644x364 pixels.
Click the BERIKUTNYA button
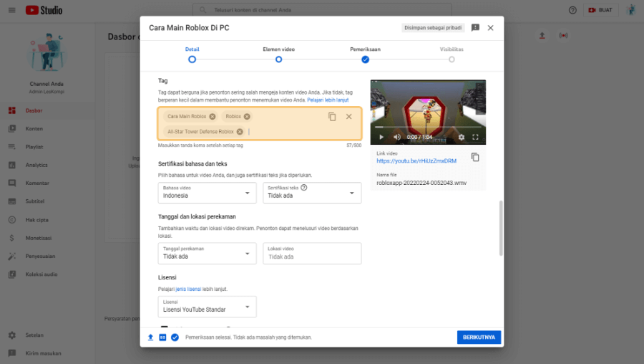(479, 337)
